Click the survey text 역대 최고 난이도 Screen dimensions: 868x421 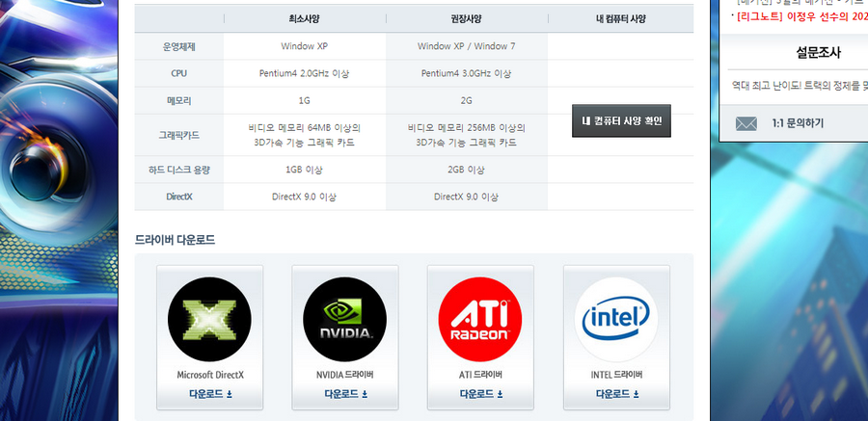coord(800,86)
